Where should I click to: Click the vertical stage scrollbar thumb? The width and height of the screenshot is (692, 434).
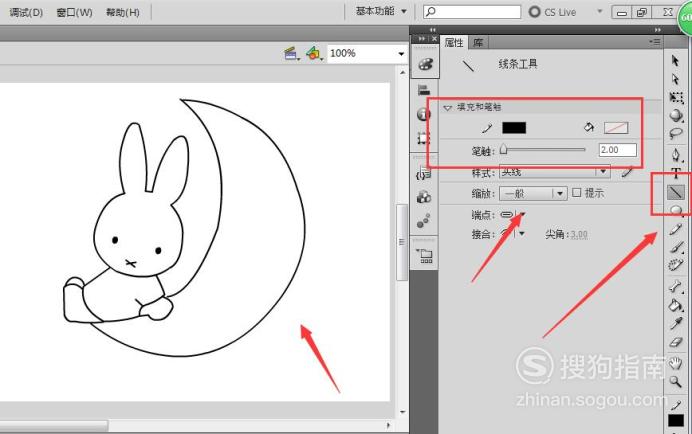[x=402, y=242]
